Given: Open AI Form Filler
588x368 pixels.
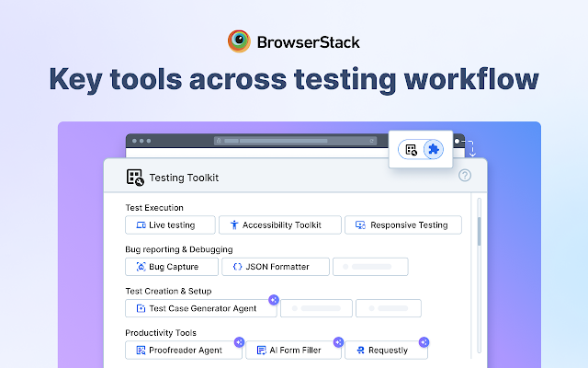Looking at the screenshot, I should click(x=294, y=350).
